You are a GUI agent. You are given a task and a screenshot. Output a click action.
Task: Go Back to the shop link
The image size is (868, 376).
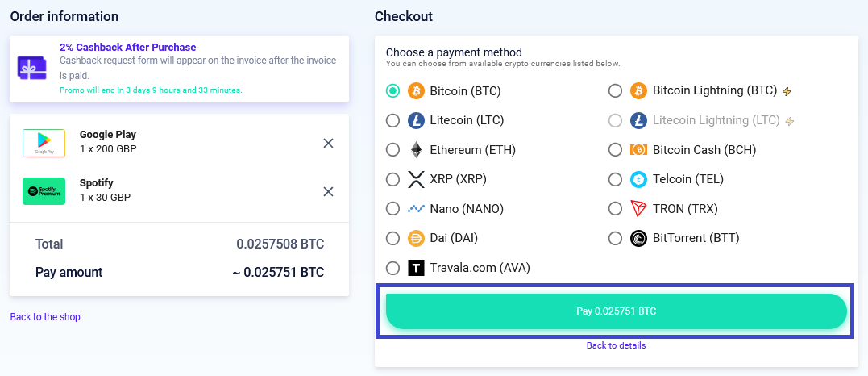click(45, 316)
